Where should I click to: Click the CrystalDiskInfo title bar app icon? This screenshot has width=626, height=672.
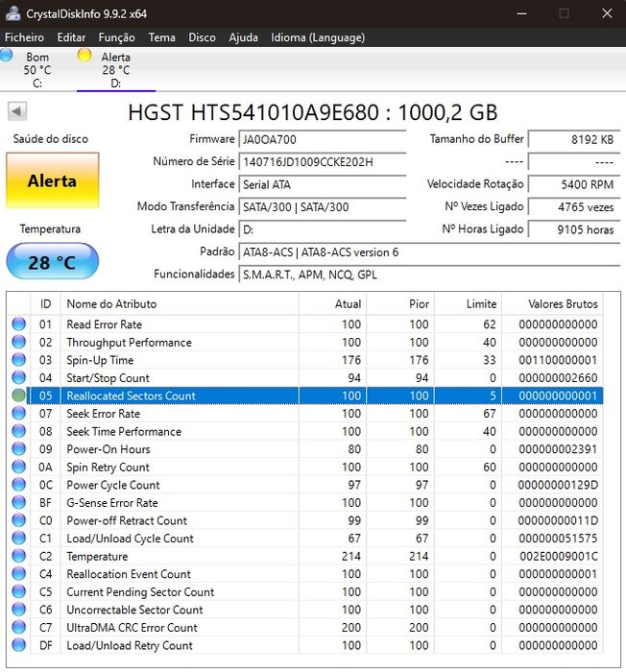click(12, 13)
